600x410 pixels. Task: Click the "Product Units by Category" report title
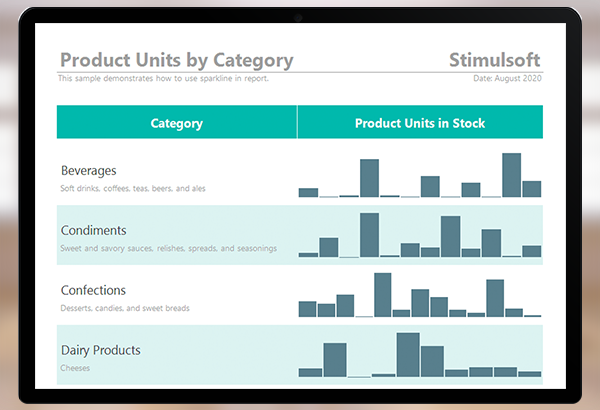tap(176, 60)
